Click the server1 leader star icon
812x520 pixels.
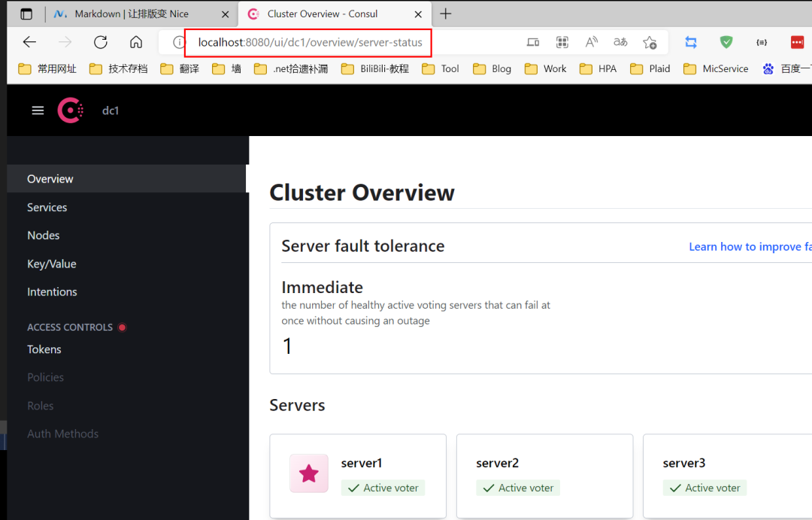309,473
